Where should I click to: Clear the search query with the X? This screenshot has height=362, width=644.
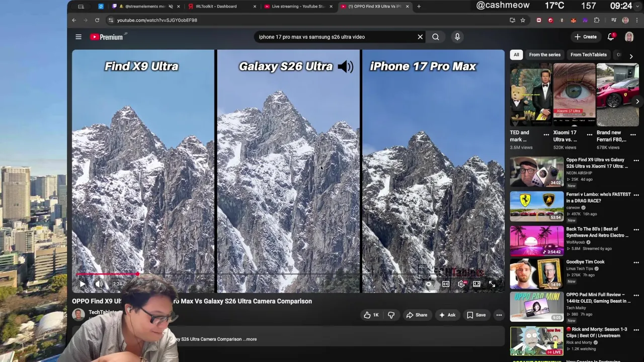[420, 37]
